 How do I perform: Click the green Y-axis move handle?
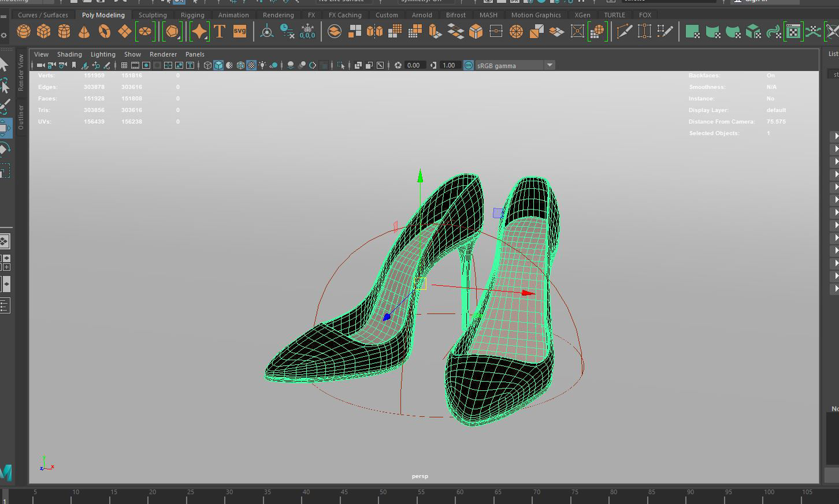coord(420,176)
